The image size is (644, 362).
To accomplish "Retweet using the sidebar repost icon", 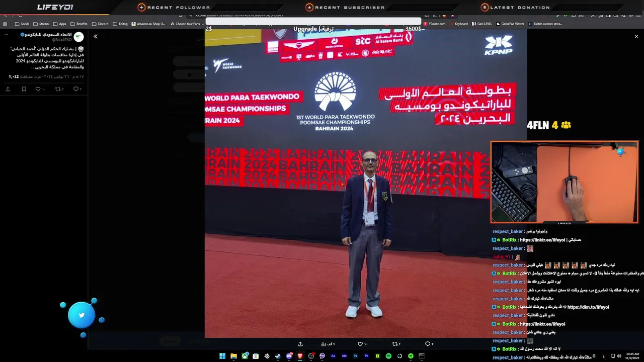I will click(59, 89).
